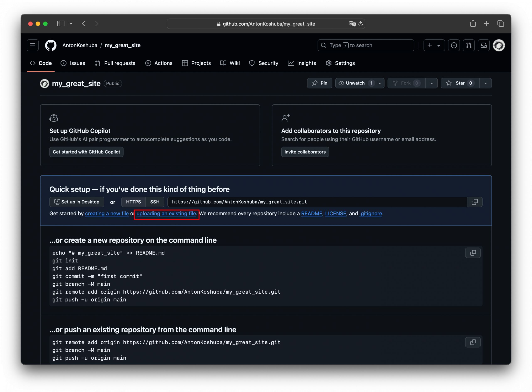The height and width of the screenshot is (392, 532).
Task: Open the README link
Action: coord(312,214)
